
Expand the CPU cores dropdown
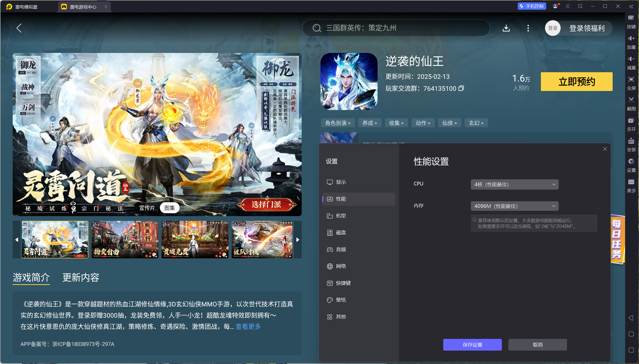514,184
